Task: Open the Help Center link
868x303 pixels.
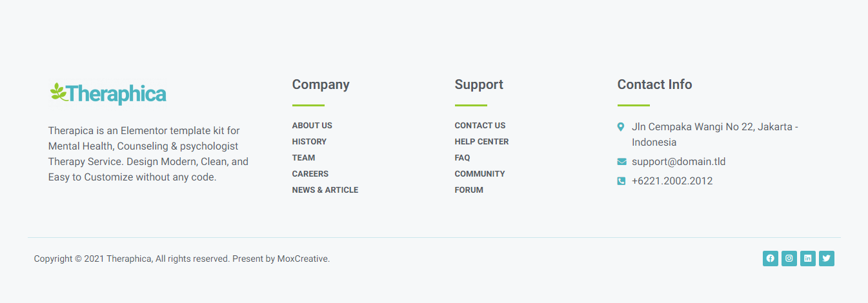Action: coord(481,142)
